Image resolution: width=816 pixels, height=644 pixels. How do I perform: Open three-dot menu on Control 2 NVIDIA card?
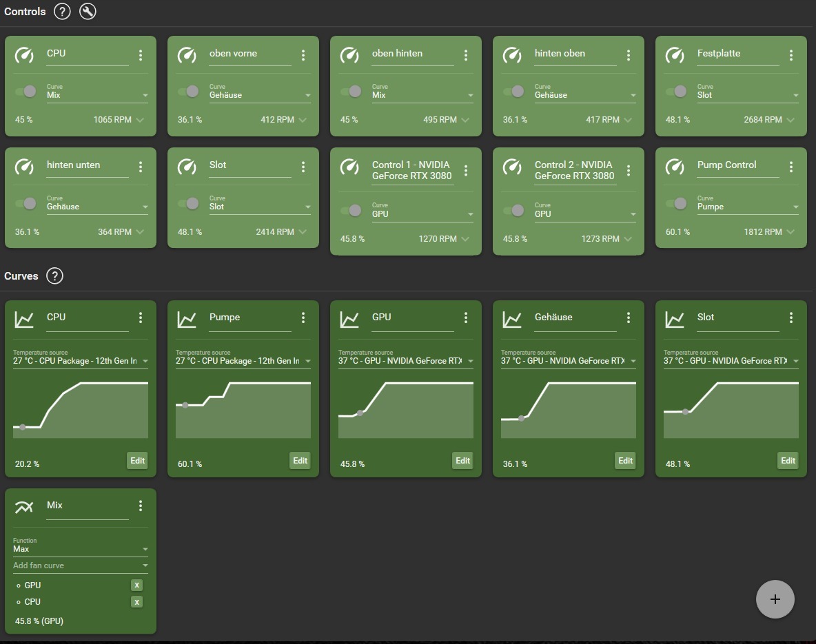[x=629, y=170]
